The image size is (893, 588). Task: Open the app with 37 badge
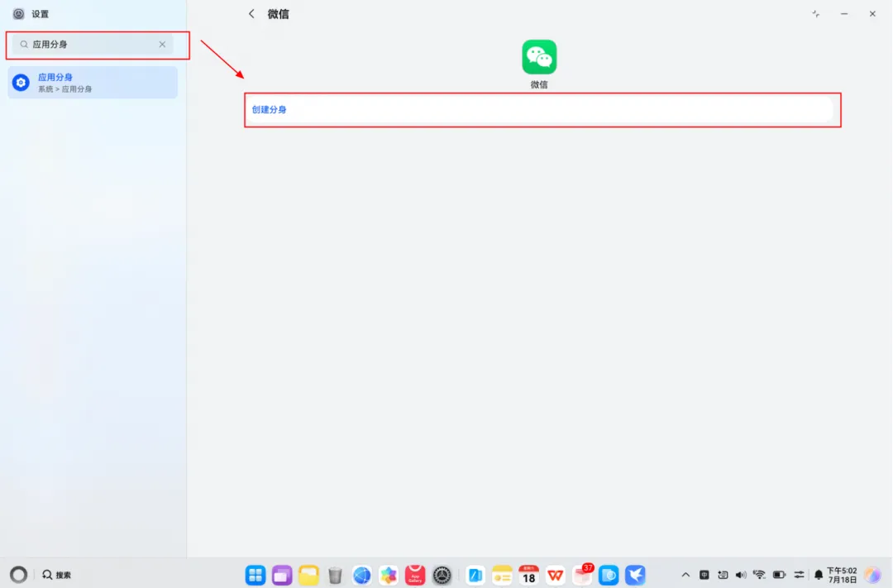click(x=583, y=575)
